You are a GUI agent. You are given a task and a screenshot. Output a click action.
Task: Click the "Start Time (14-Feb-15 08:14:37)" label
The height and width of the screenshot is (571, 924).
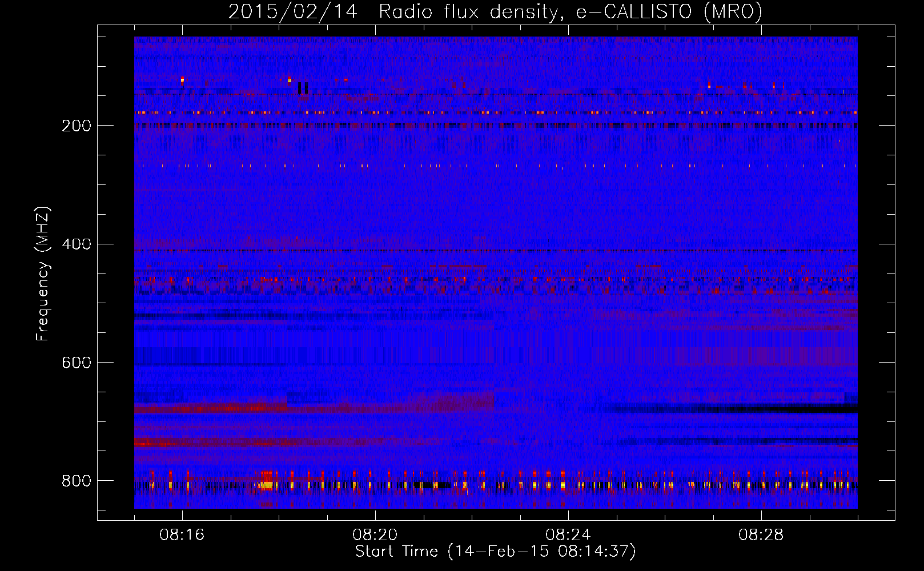(495, 552)
